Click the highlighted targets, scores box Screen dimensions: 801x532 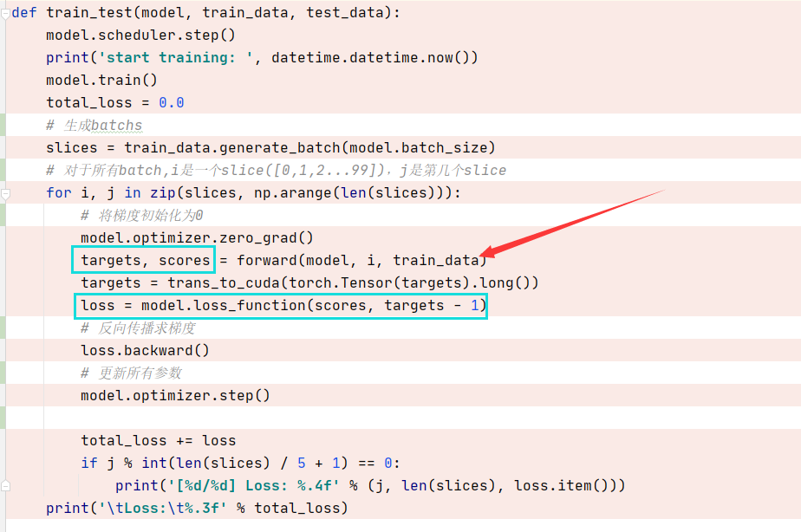coord(142,260)
